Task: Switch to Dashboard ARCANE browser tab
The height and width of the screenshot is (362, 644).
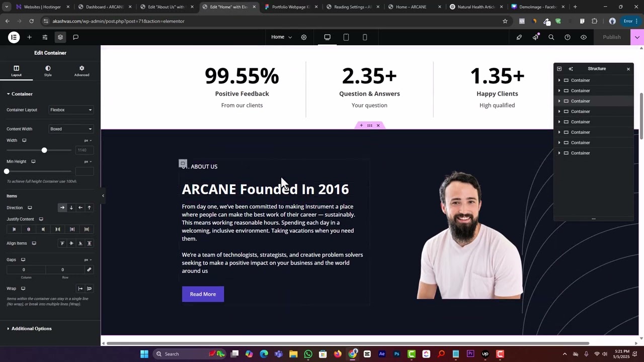Action: [x=105, y=7]
